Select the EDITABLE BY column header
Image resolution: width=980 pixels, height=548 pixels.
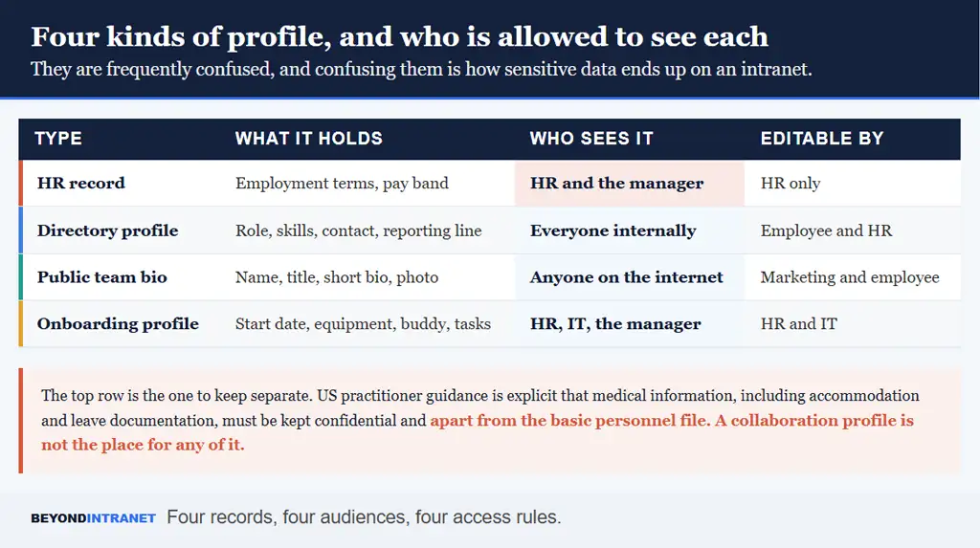(x=822, y=138)
